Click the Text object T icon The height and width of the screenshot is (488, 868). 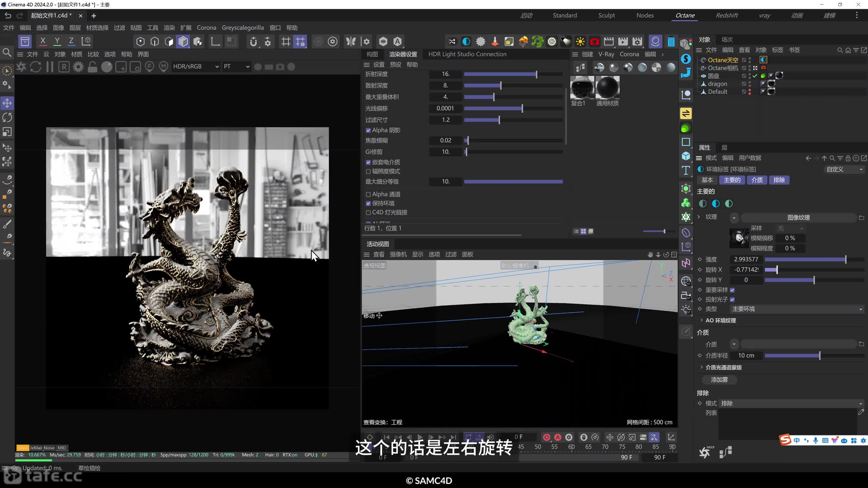[686, 170]
